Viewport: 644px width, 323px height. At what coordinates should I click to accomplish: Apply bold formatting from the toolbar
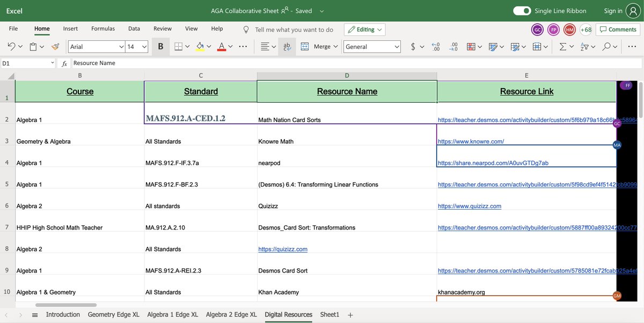click(x=160, y=46)
